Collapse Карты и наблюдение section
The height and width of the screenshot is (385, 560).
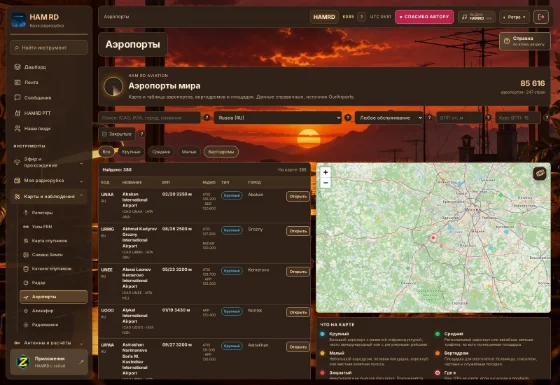(49, 196)
